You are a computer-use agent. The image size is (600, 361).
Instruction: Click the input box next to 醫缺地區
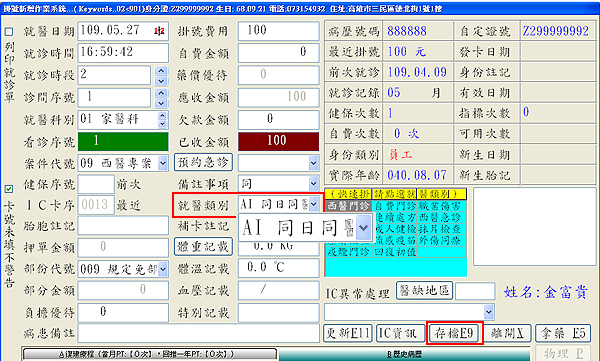475,291
